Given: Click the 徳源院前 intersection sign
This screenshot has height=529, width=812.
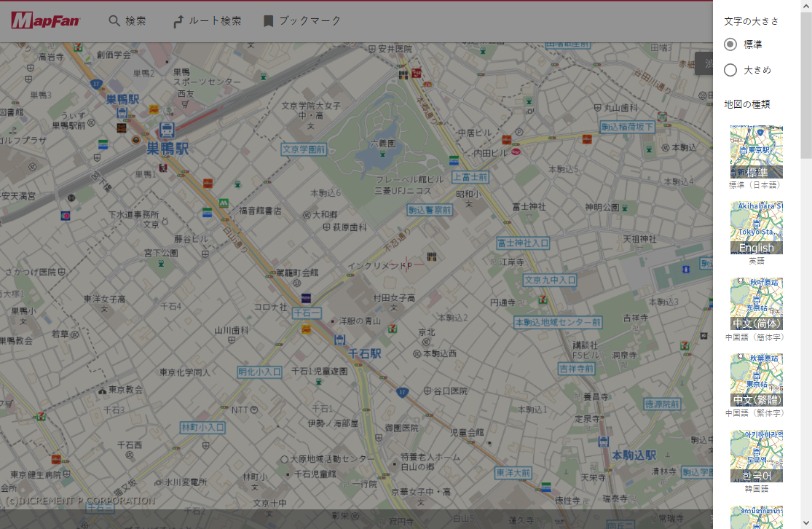Looking at the screenshot, I should click(662, 404).
